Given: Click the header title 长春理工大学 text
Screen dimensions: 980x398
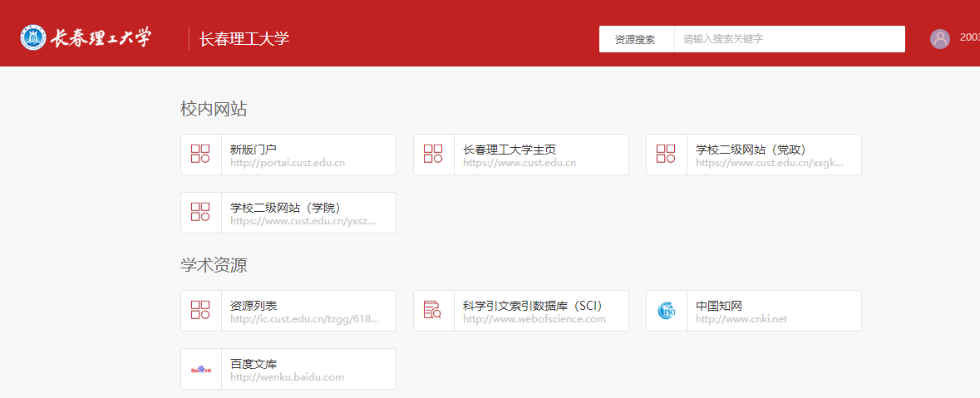Looking at the screenshot, I should click(x=244, y=39).
